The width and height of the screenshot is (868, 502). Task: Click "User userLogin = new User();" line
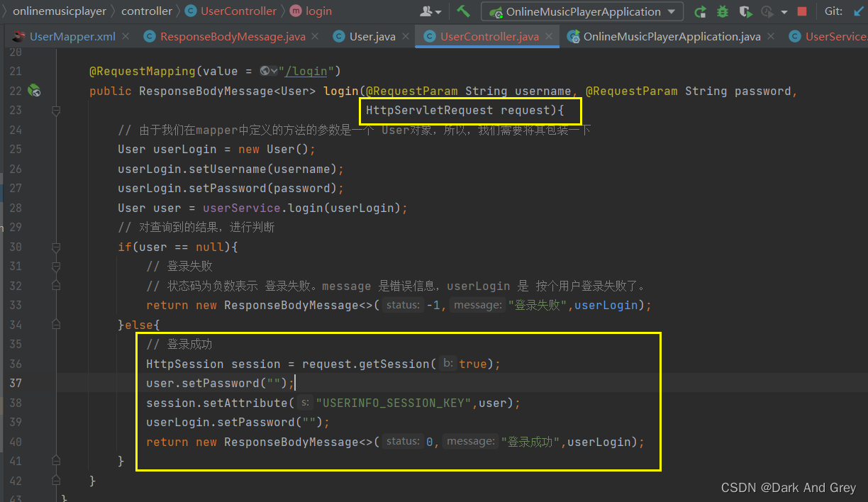tap(216, 150)
